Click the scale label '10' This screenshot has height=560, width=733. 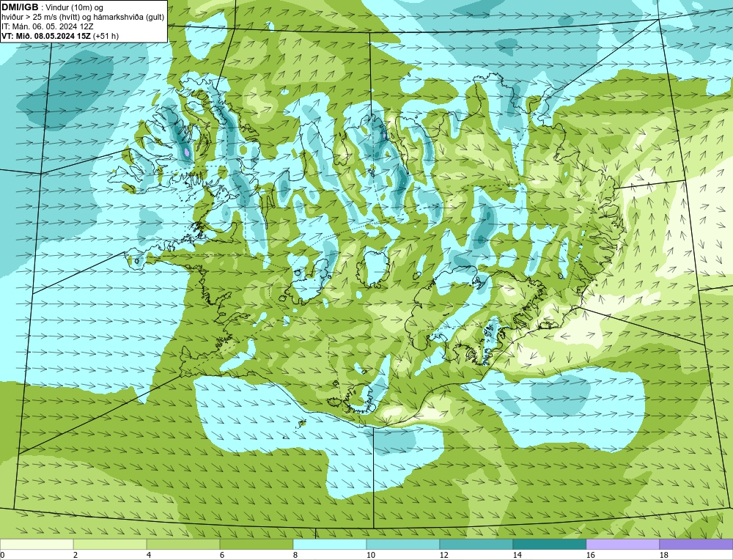pos(370,555)
